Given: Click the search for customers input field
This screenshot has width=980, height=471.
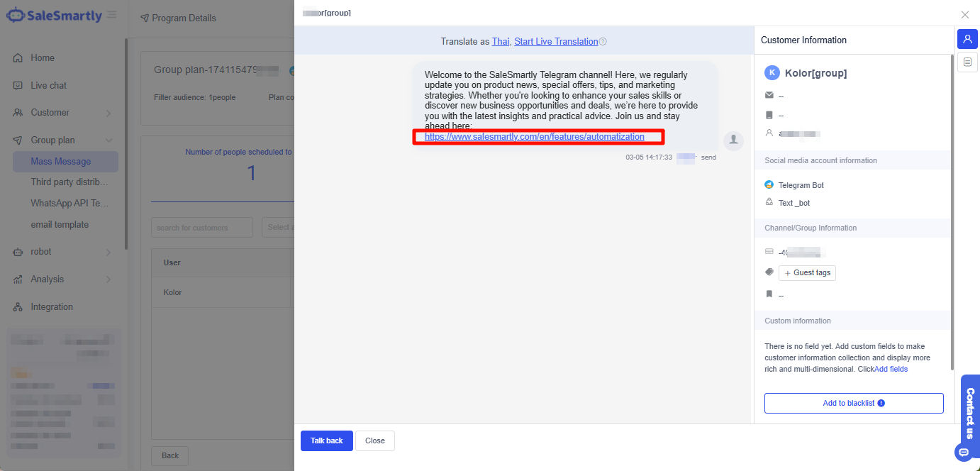Looking at the screenshot, I should [x=201, y=227].
